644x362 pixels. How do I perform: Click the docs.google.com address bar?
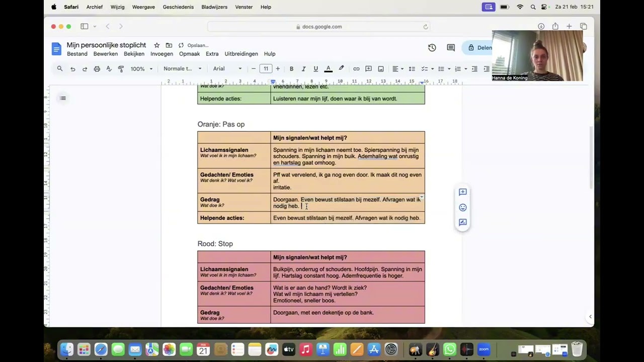pos(319,27)
